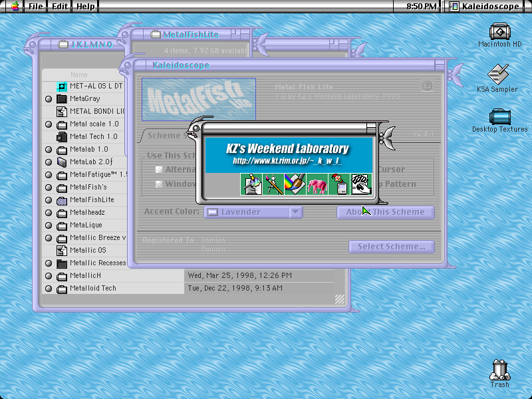Expand the Metallic Breeze folder toggle
The height and width of the screenshot is (399, 532).
pos(49,238)
